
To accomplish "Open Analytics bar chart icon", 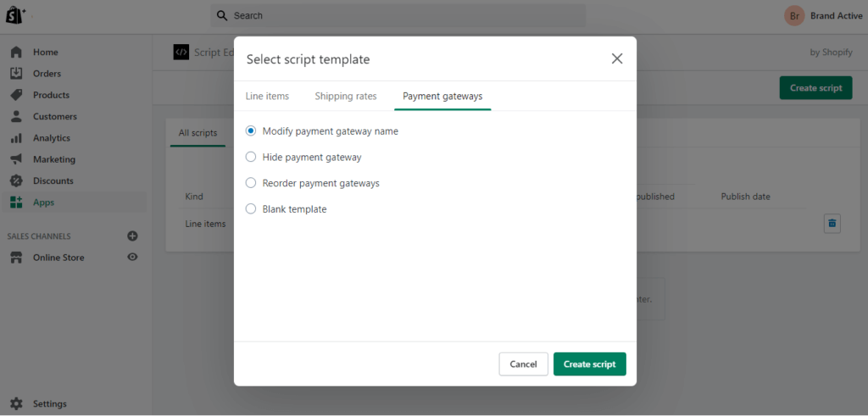I will pyautogui.click(x=16, y=138).
